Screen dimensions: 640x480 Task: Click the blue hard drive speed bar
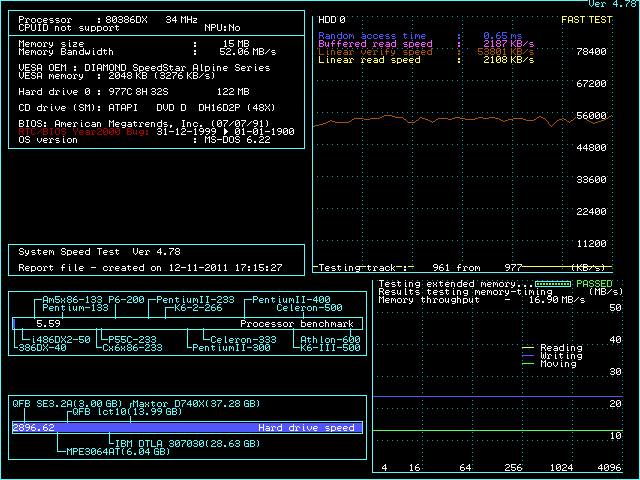[187, 427]
